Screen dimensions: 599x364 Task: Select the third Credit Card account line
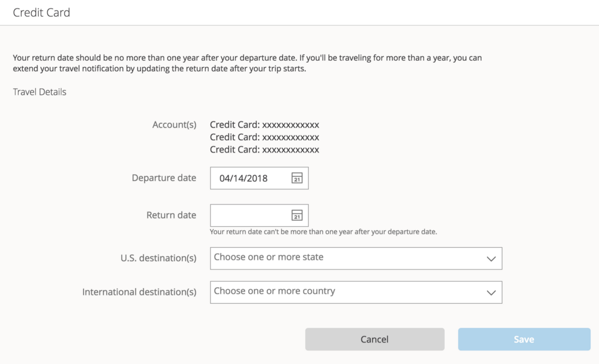coord(264,150)
